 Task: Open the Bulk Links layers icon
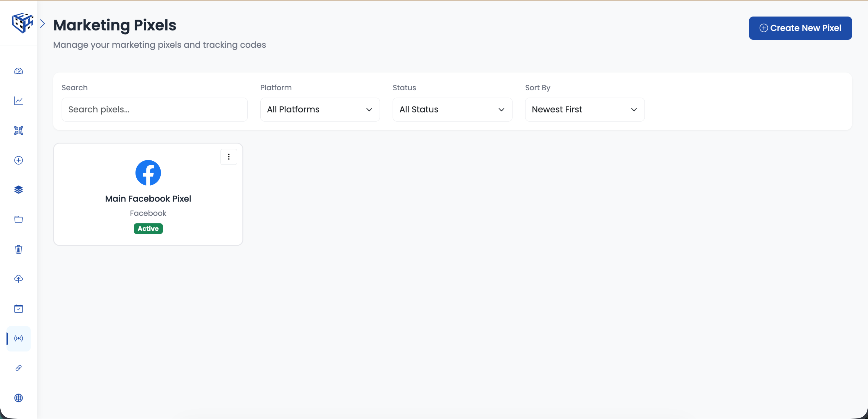click(19, 189)
